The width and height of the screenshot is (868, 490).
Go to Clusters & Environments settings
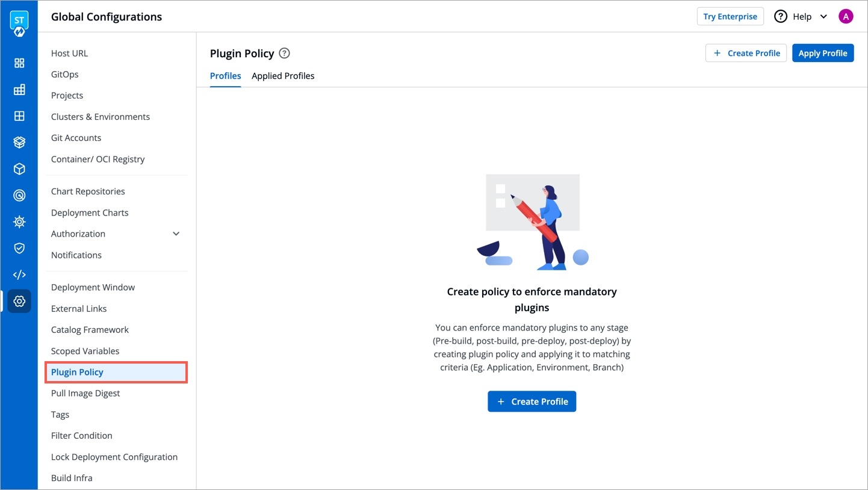click(x=101, y=117)
